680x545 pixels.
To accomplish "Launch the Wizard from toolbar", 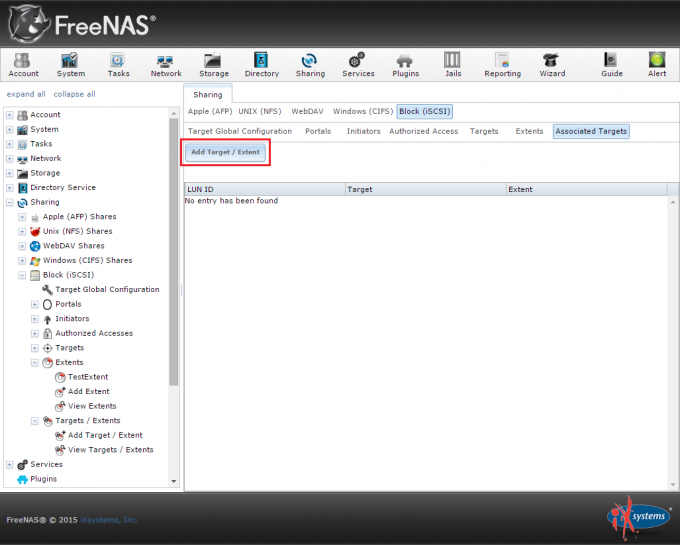I will pyautogui.click(x=552, y=65).
